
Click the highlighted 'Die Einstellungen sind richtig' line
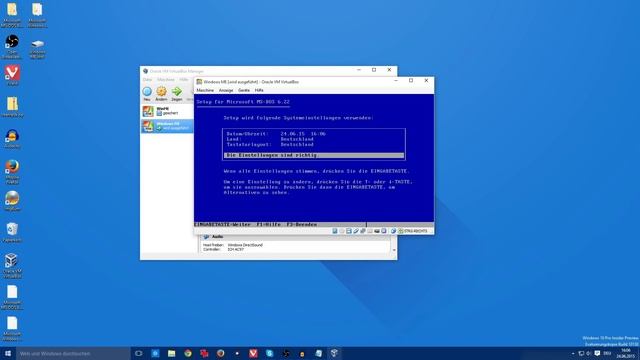[314, 156]
